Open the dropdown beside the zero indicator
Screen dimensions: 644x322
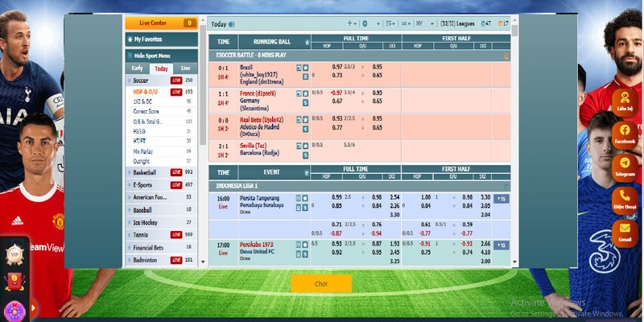point(378,24)
